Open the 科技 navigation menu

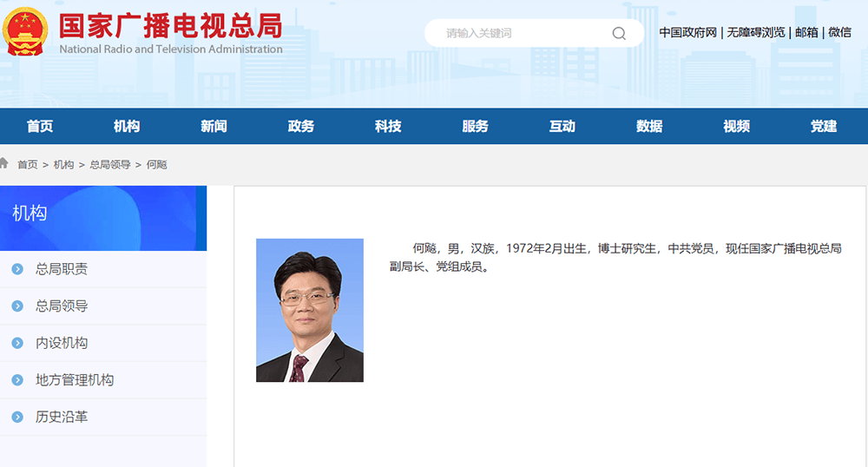(x=388, y=126)
